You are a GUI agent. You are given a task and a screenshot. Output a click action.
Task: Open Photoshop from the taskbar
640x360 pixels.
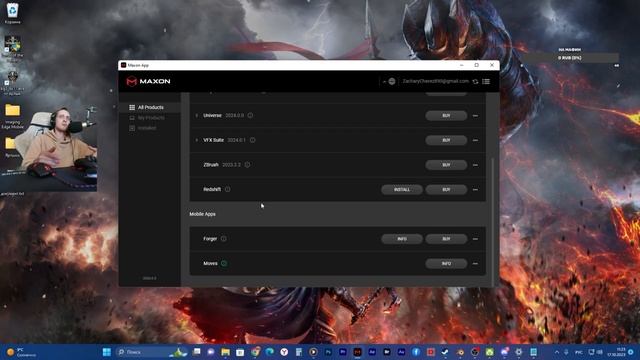(328, 352)
